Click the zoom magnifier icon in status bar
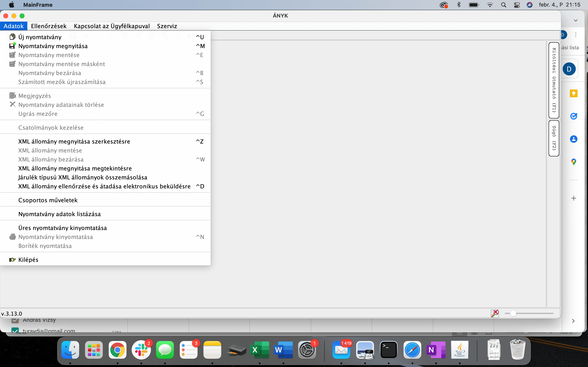This screenshot has width=588, height=367. click(x=494, y=313)
